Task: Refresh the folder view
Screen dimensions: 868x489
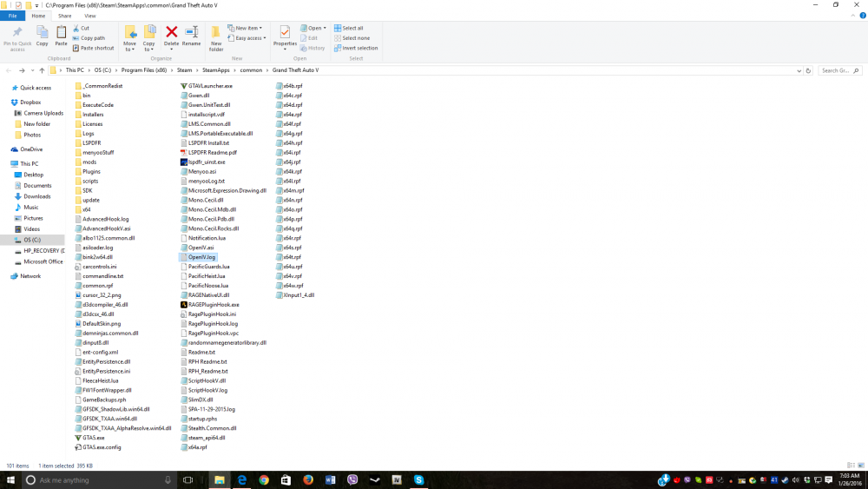Action: tap(808, 71)
